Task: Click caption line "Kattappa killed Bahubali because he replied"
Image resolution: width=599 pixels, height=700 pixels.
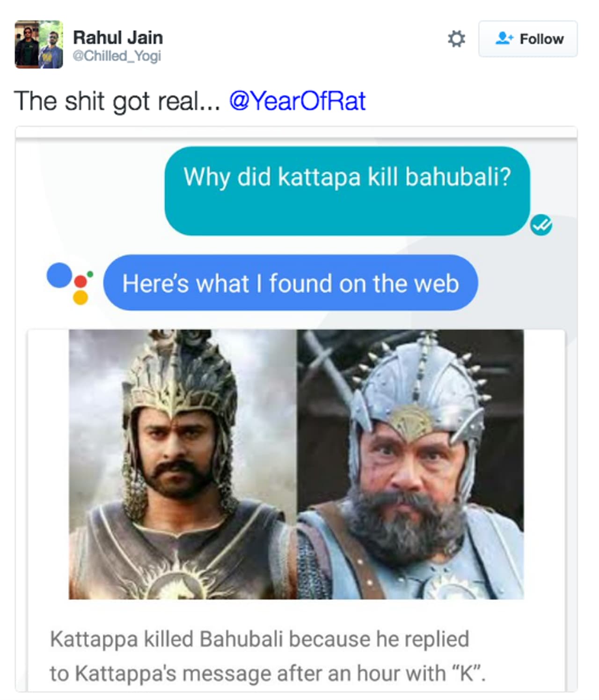Action: point(259,639)
